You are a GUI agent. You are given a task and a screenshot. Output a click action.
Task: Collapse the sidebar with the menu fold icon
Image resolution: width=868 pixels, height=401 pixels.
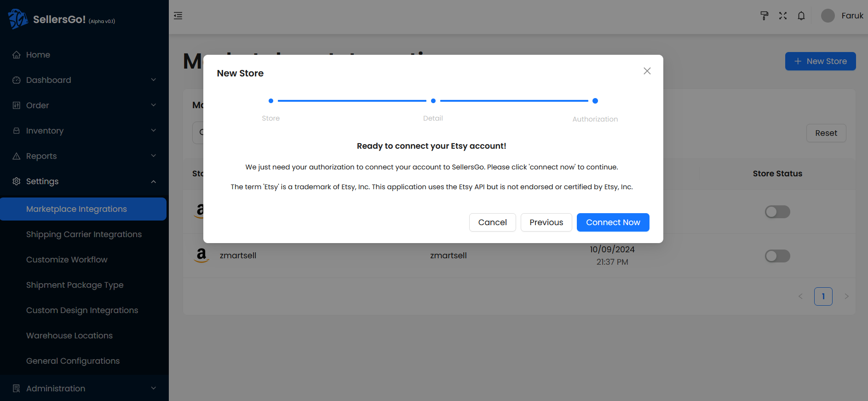pyautogui.click(x=178, y=16)
